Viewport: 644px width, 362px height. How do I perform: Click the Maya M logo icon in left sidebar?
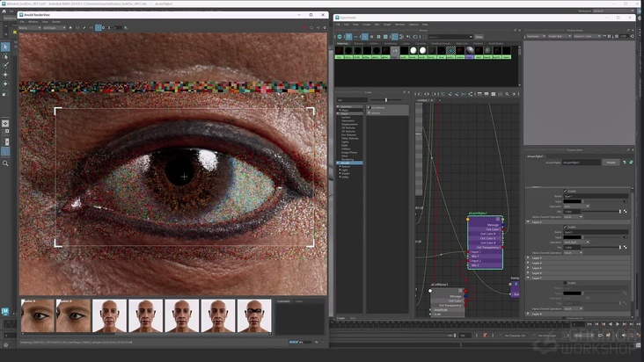(x=5, y=312)
